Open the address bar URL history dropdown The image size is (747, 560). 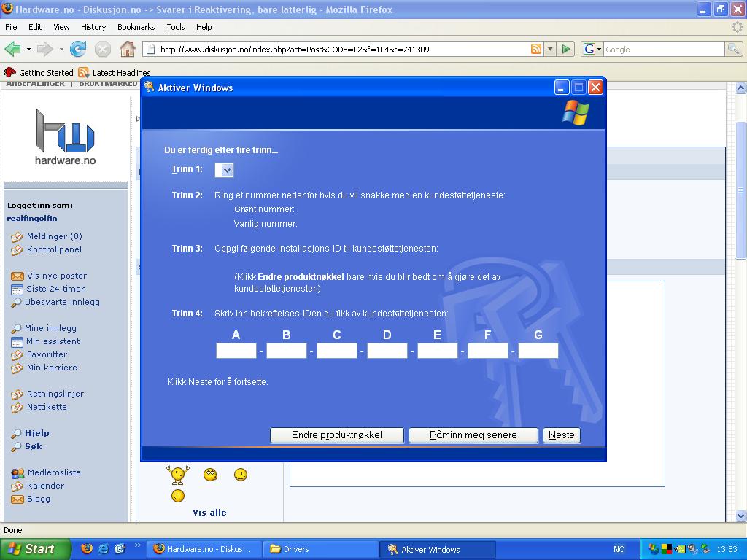[550, 49]
